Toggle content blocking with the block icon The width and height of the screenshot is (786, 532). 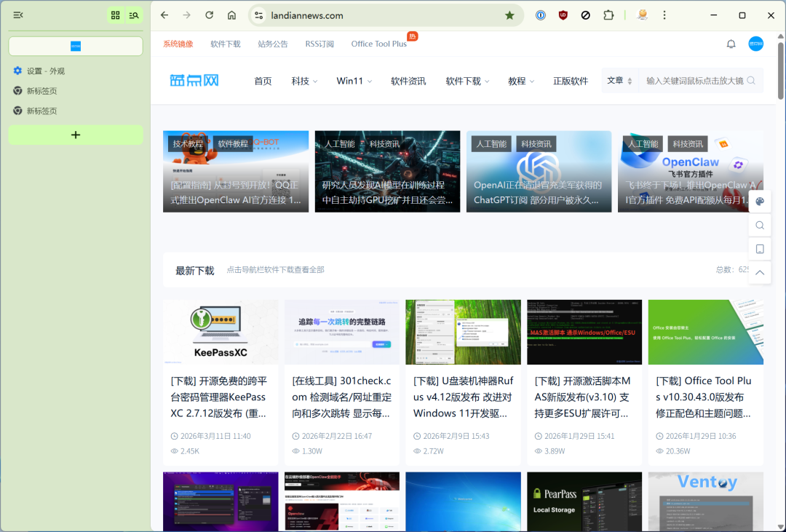click(x=586, y=15)
